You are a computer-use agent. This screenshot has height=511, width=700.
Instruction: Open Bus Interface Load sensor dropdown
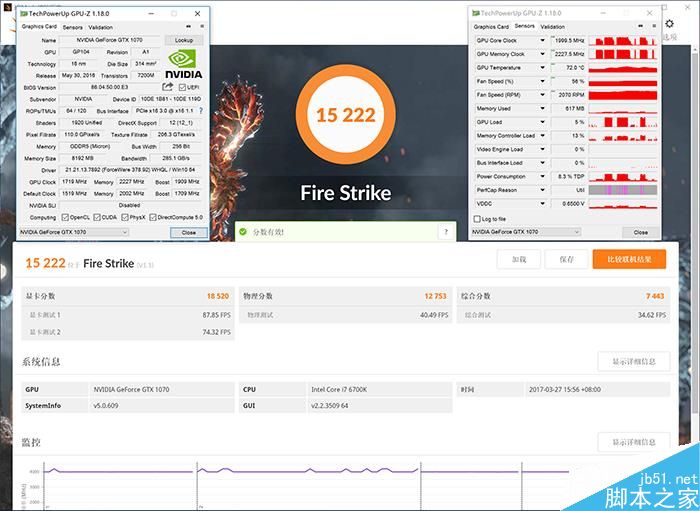click(x=542, y=163)
